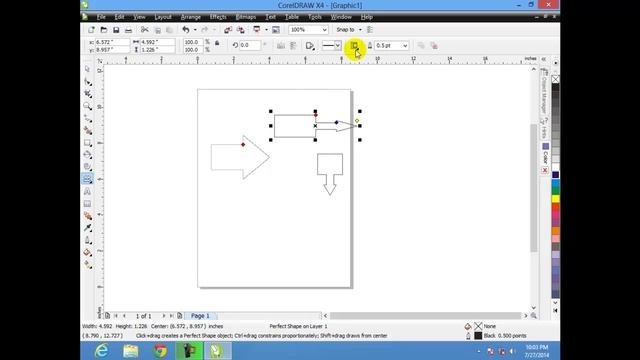The height and width of the screenshot is (360, 640).
Task: Select the Polygon tool
Action: tap(87, 167)
